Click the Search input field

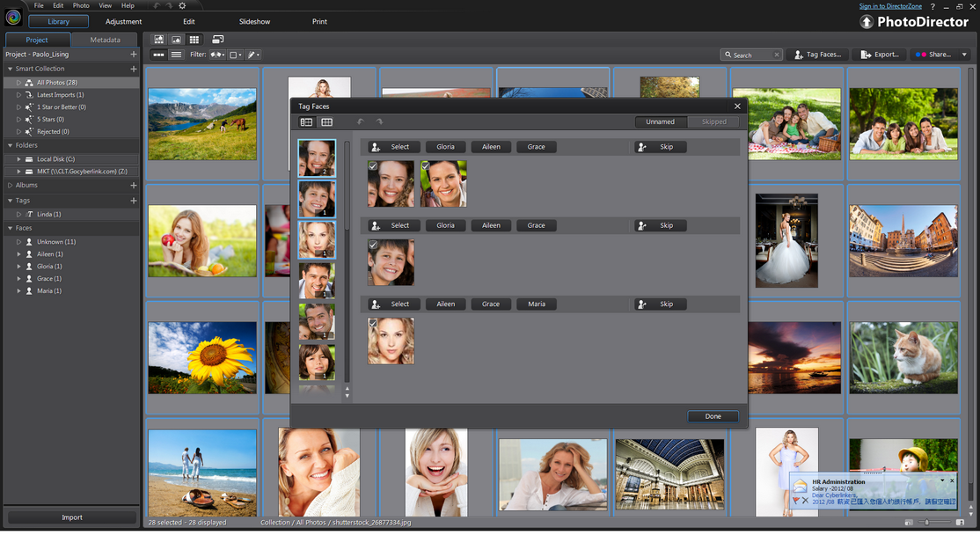(751, 55)
